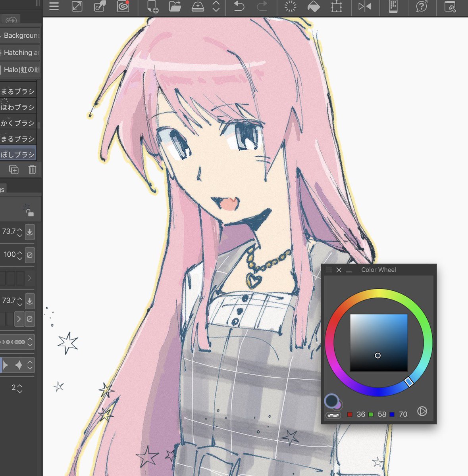The height and width of the screenshot is (476, 468).
Task: Select the Hatching sub tool group
Action: 20,52
